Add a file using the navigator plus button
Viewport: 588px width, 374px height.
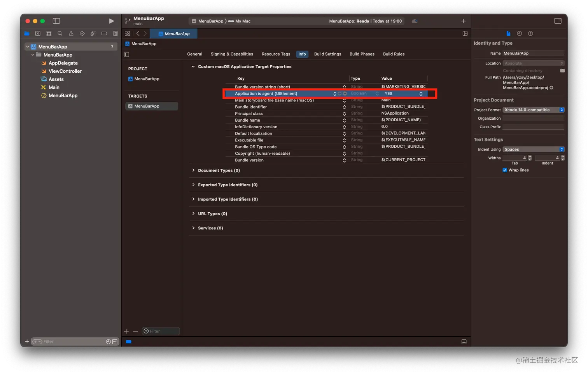[27, 341]
